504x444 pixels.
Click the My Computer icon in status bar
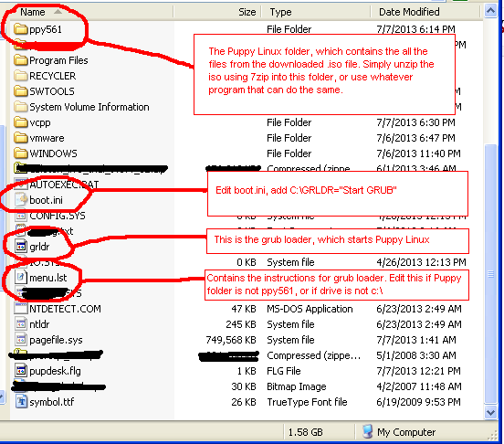pos(367,431)
